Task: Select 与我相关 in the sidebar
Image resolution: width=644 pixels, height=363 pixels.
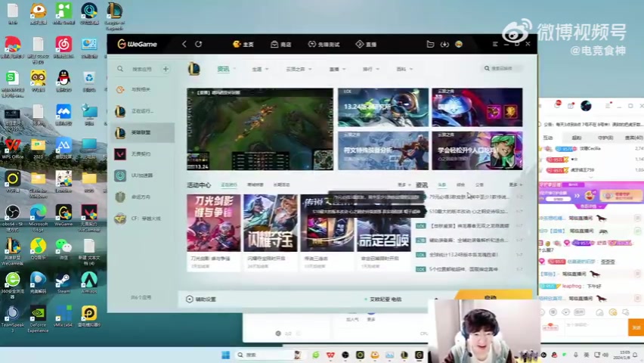Action: coord(142,90)
